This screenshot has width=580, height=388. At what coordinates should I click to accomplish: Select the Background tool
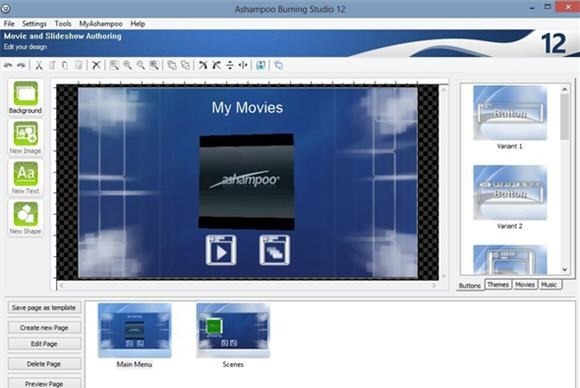click(26, 98)
